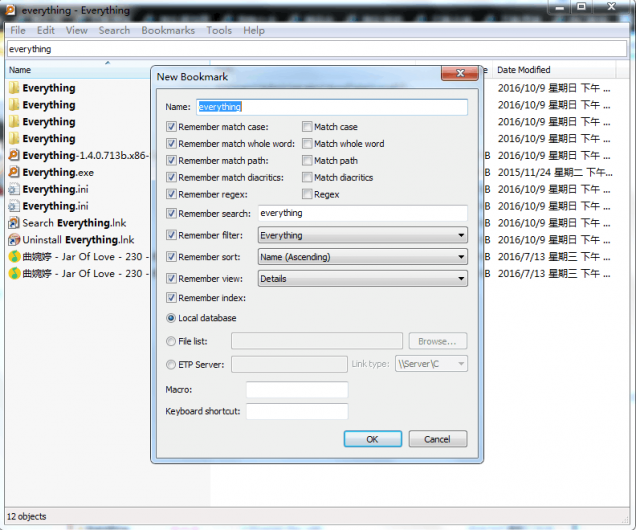Uncheck Remember view checkbox
636x530 pixels.
(171, 278)
